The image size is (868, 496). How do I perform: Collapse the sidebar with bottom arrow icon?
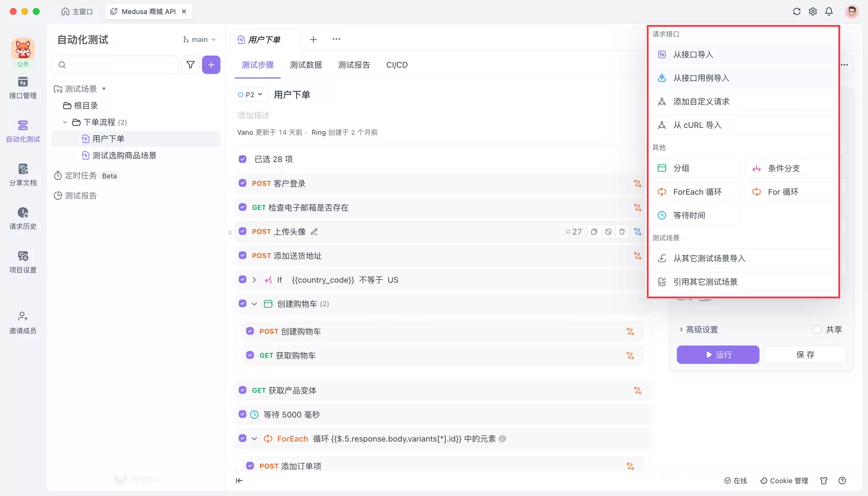tap(239, 480)
